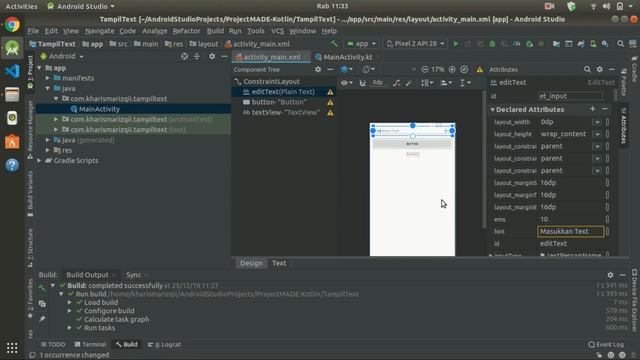This screenshot has width=640, height=360.
Task: Remove the declared attribute with minus icon
Action: (605, 109)
